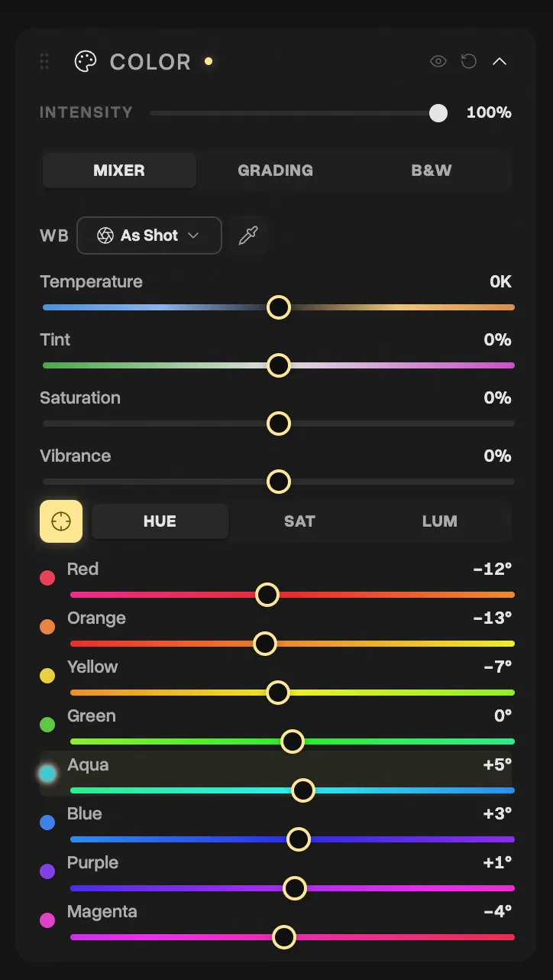The image size is (553, 980).
Task: Click the Orange channel color dot
Action: point(47,626)
